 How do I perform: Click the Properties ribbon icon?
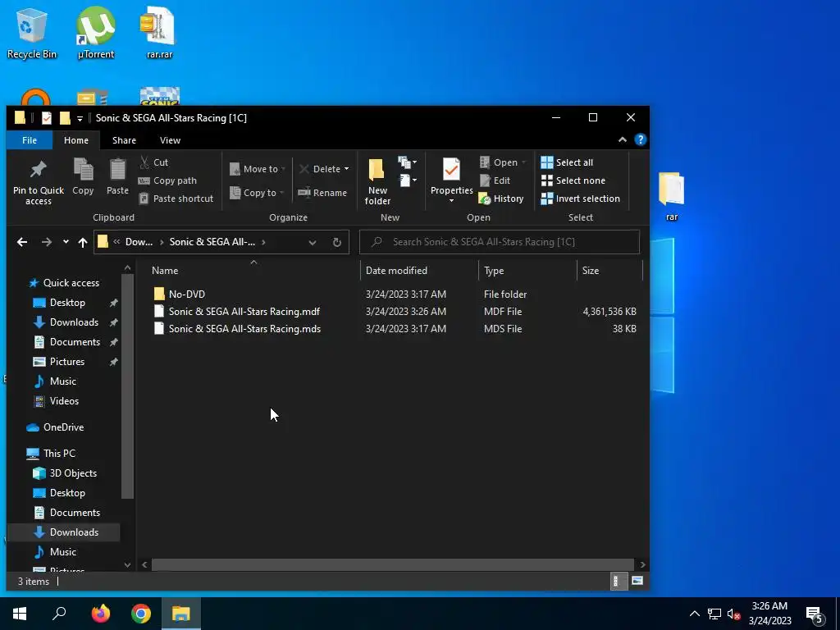coord(452,171)
